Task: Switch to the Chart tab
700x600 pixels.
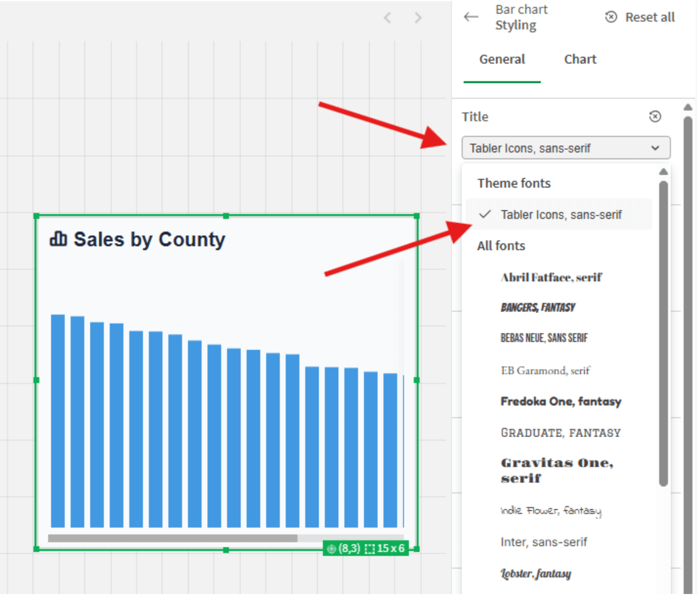Action: tap(580, 59)
